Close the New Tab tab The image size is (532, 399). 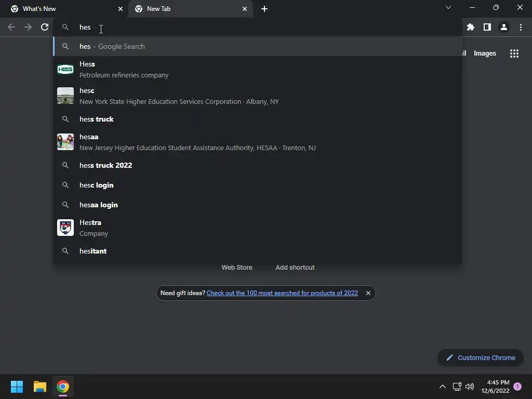click(245, 9)
